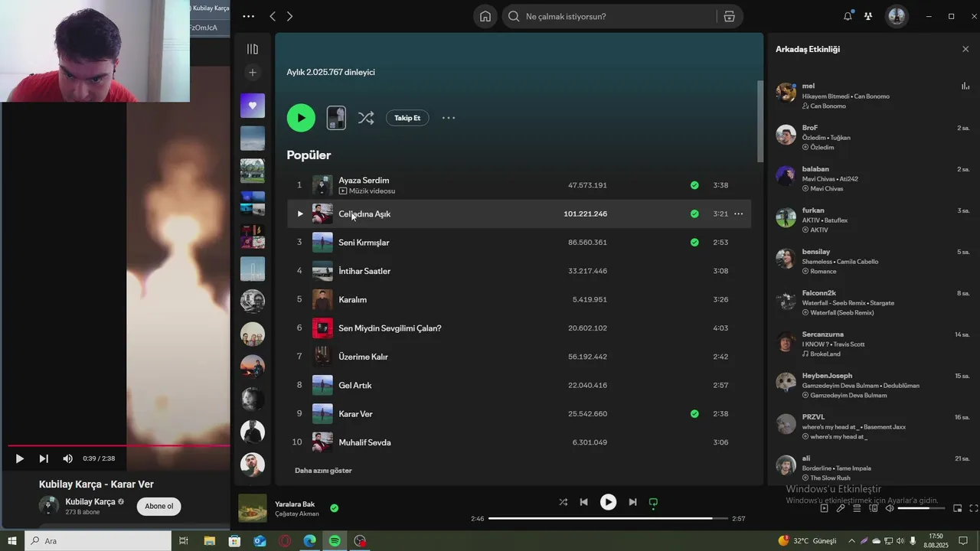Seek on the red video progress bar
This screenshot has width=980, height=551.
coord(119,445)
